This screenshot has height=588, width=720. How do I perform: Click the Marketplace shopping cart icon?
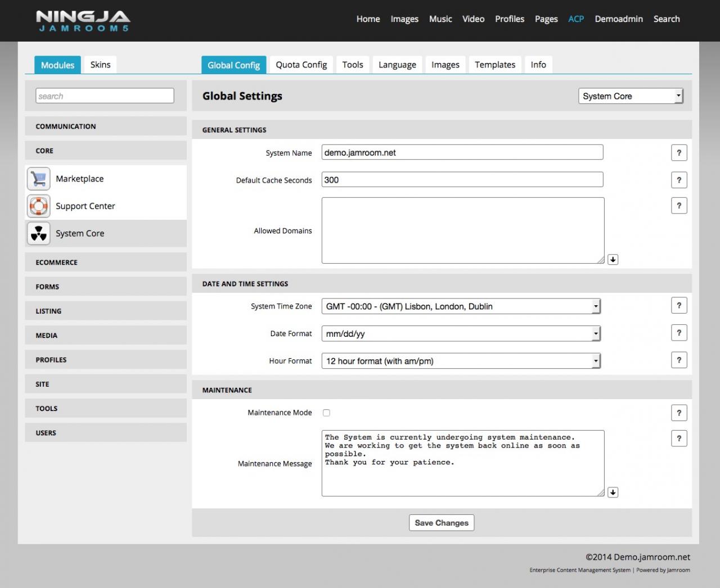click(x=38, y=179)
